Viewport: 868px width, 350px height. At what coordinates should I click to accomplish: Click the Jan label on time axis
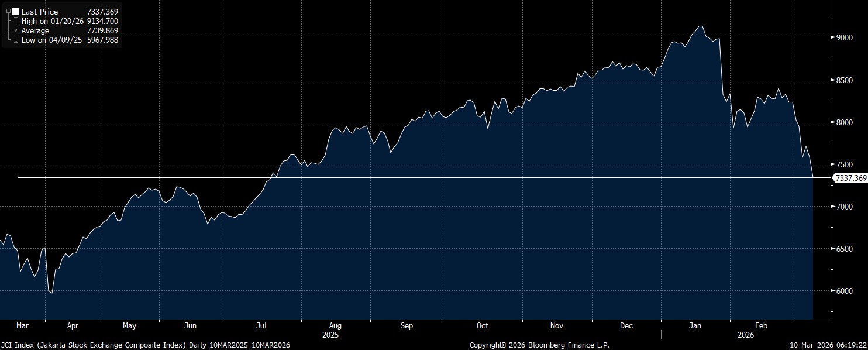tap(695, 325)
